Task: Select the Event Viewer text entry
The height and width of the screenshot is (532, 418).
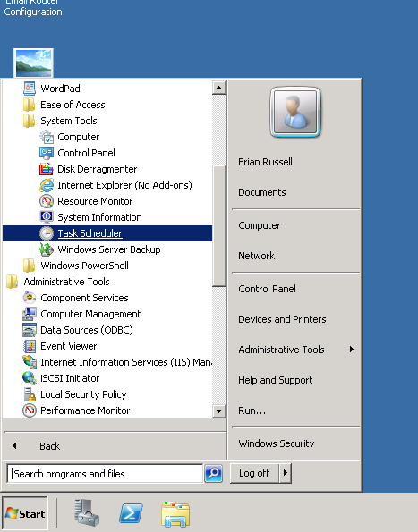Action: (69, 346)
